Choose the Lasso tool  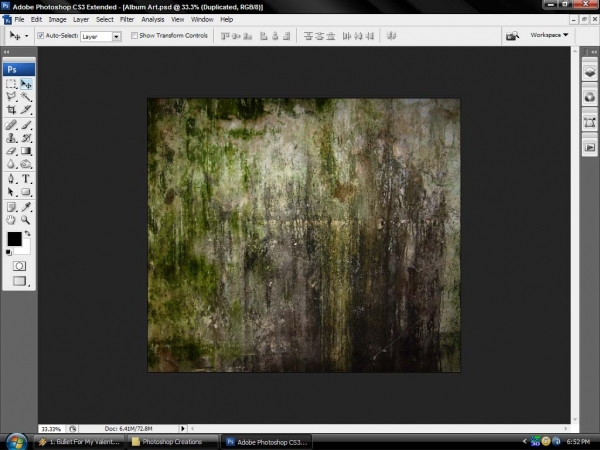coord(11,97)
